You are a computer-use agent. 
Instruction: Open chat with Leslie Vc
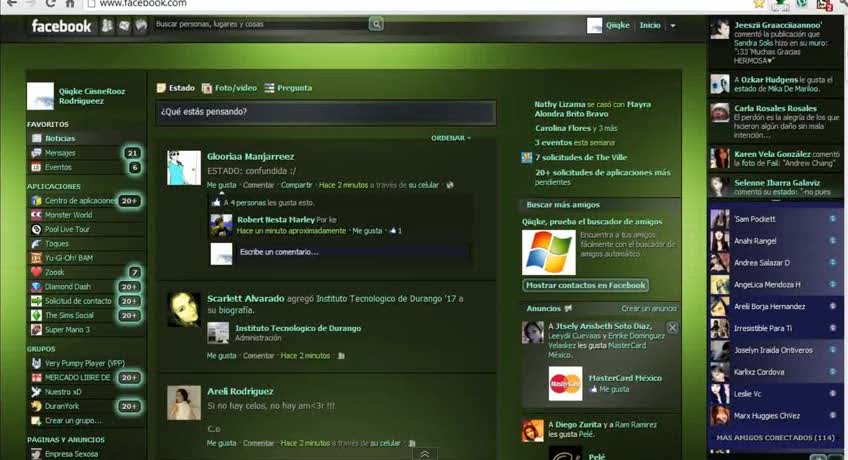(775, 394)
